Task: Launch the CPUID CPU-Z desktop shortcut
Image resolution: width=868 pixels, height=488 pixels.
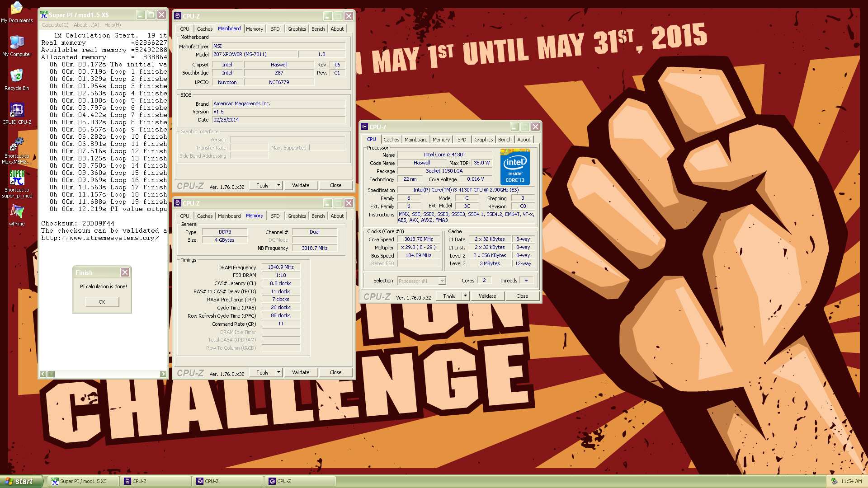Action: (17, 114)
